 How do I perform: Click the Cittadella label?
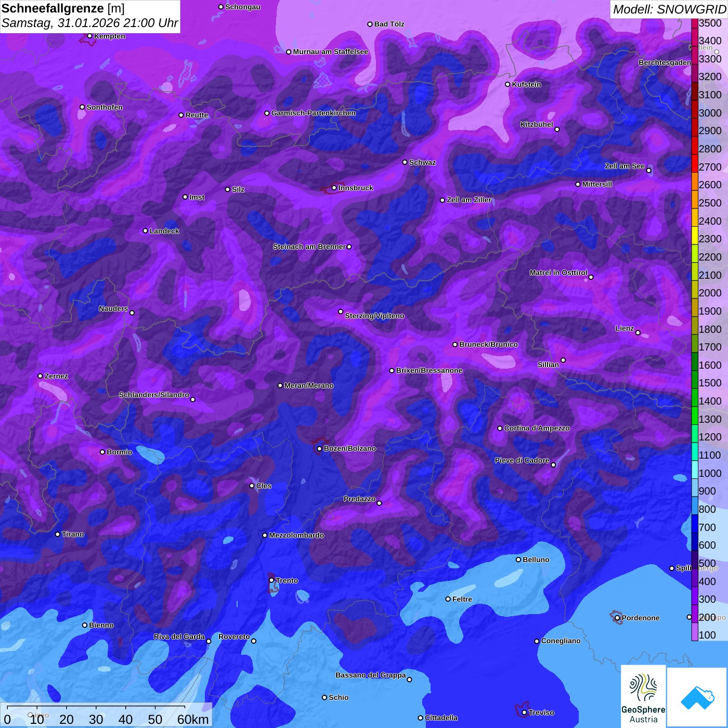click(441, 718)
